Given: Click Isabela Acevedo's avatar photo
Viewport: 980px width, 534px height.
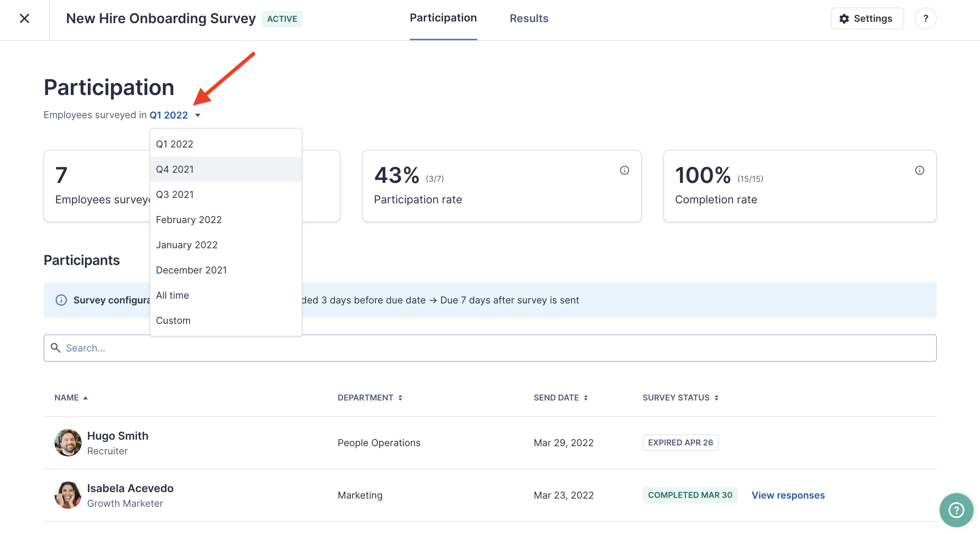Looking at the screenshot, I should coord(68,495).
